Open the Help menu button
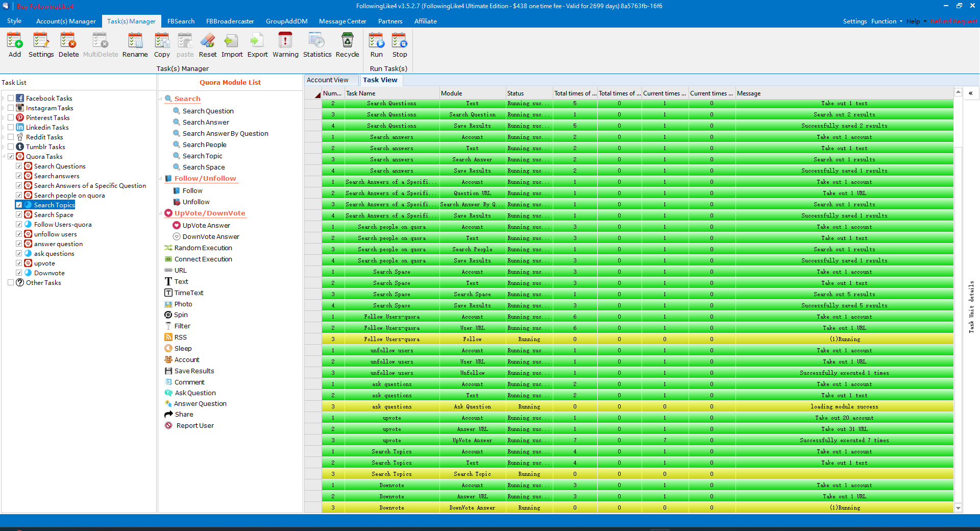The height and width of the screenshot is (531, 980). point(916,21)
